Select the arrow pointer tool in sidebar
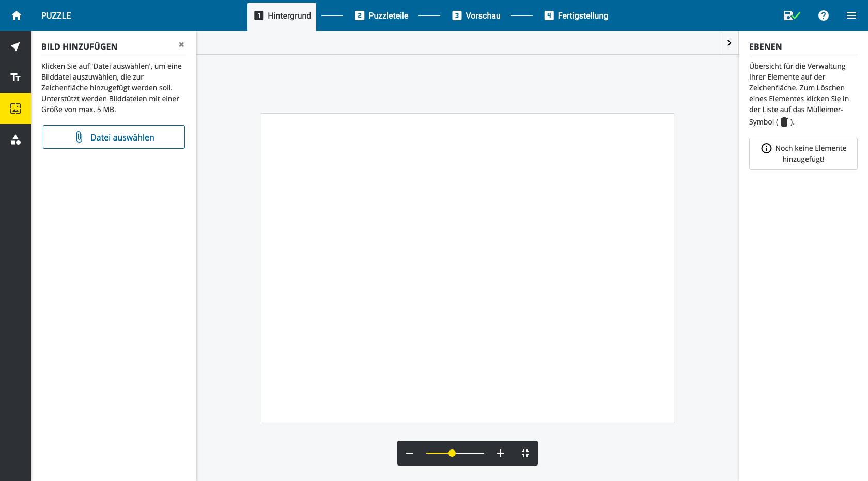The width and height of the screenshot is (868, 481). pos(16,46)
